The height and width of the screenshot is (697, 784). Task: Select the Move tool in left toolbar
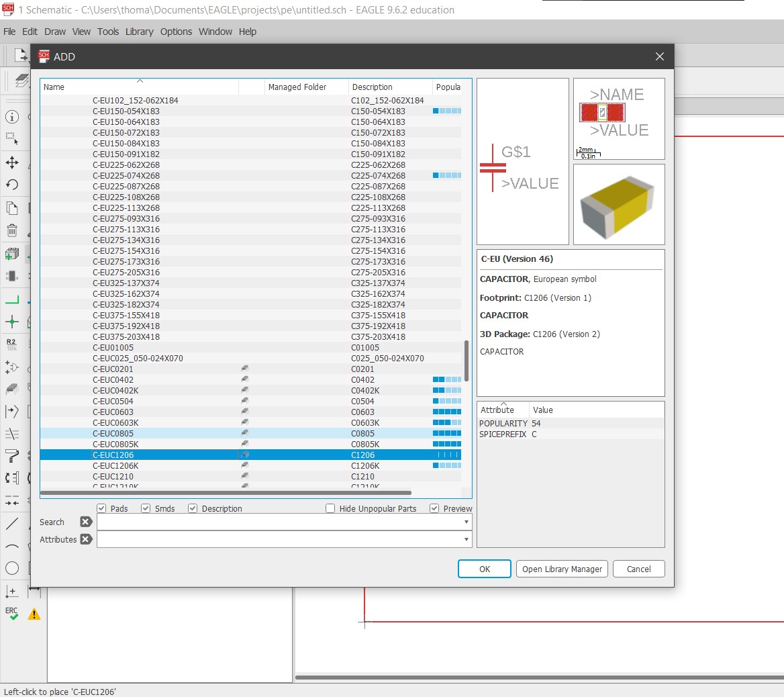pos(12,162)
